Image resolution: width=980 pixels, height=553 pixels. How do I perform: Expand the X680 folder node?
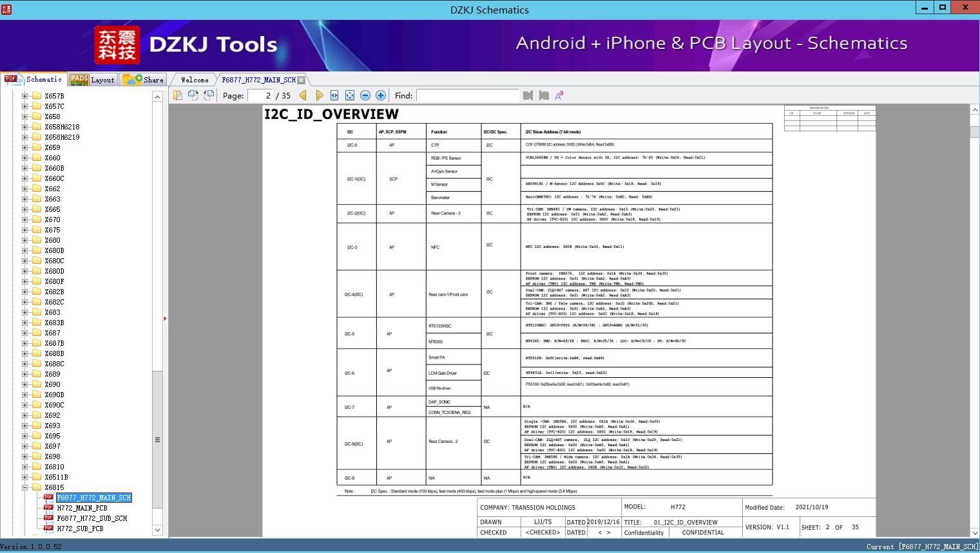point(25,240)
